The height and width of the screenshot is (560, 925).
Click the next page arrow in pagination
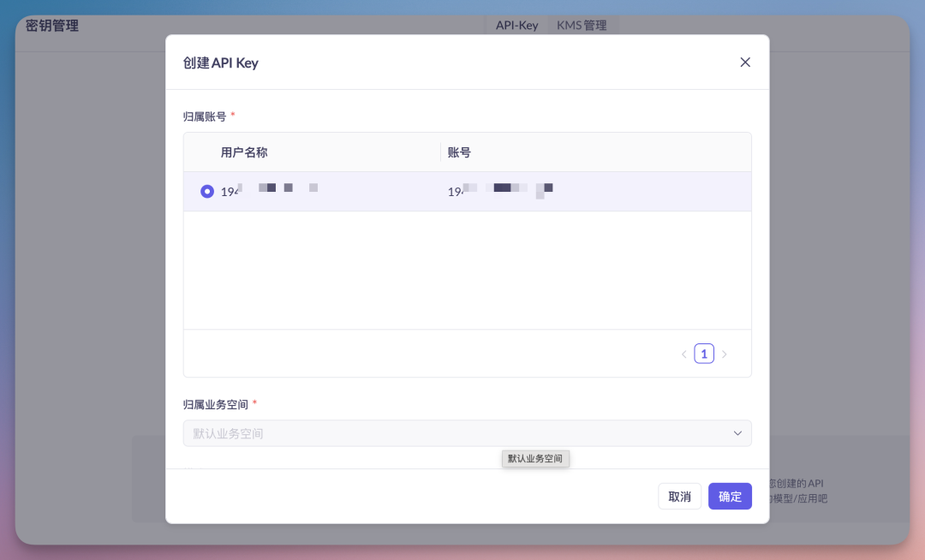click(724, 353)
